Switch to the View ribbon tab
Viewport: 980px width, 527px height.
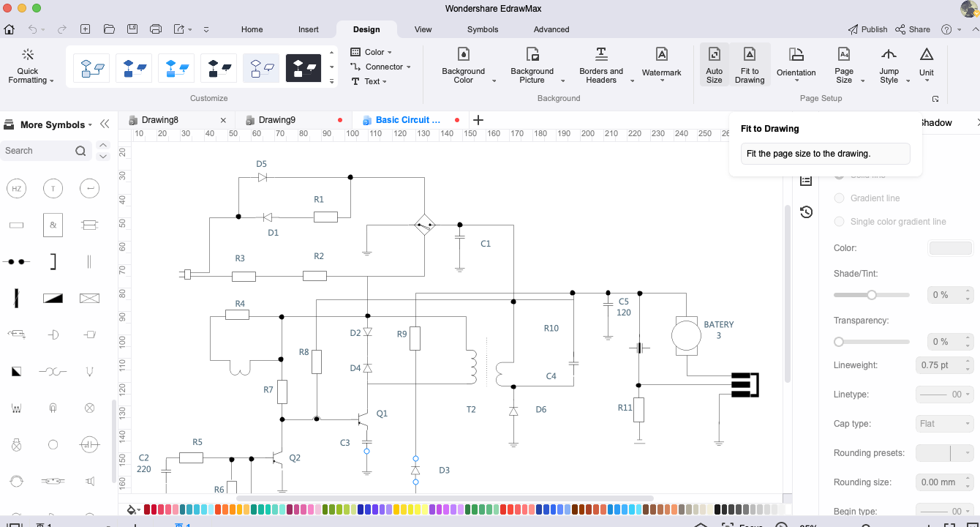[423, 29]
